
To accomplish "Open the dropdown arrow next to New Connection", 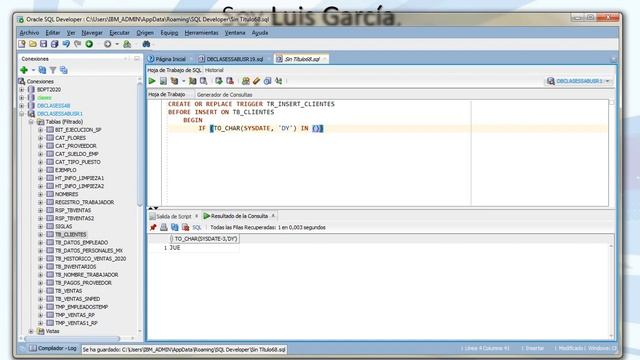I will tap(33, 70).
